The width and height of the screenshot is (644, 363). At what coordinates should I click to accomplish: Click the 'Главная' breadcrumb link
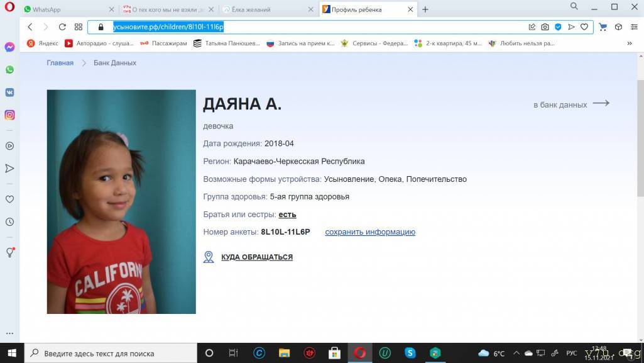pyautogui.click(x=60, y=63)
